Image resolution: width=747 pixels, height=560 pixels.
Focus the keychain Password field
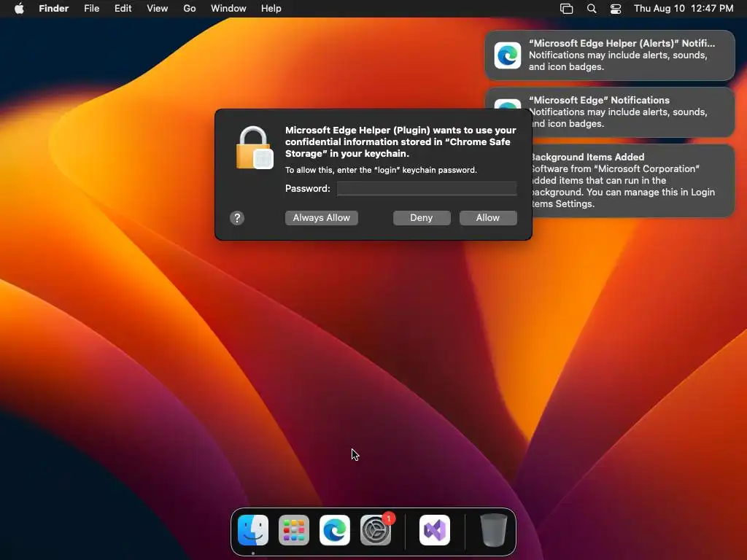pyautogui.click(x=427, y=189)
